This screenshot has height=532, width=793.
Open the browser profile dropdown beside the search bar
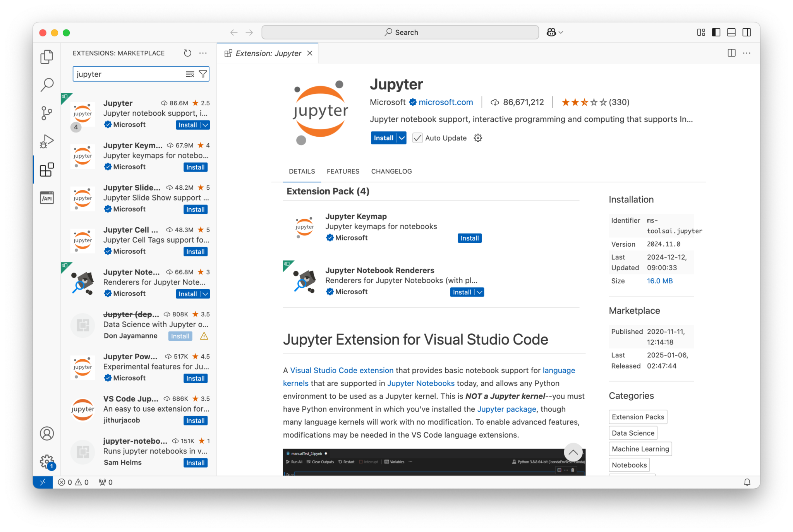coord(554,32)
